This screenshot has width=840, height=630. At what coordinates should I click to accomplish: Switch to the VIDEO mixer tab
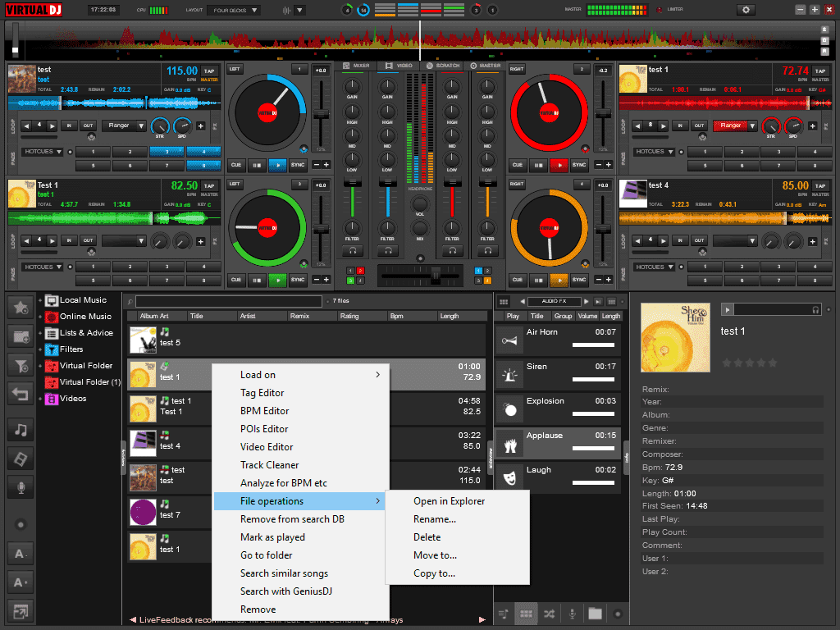point(399,66)
